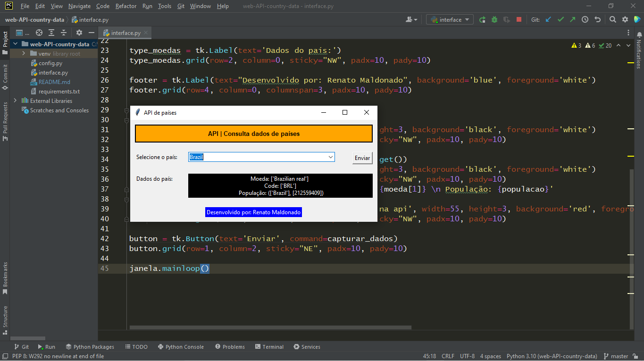Viewport: 644px width, 361px height.
Task: Click the master Git branch widget
Action: pyautogui.click(x=615, y=356)
